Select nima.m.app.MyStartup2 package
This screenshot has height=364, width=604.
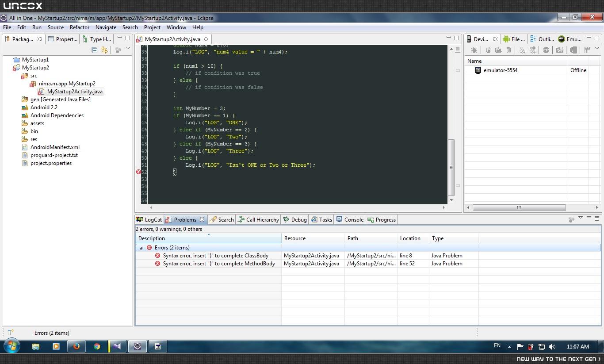67,84
